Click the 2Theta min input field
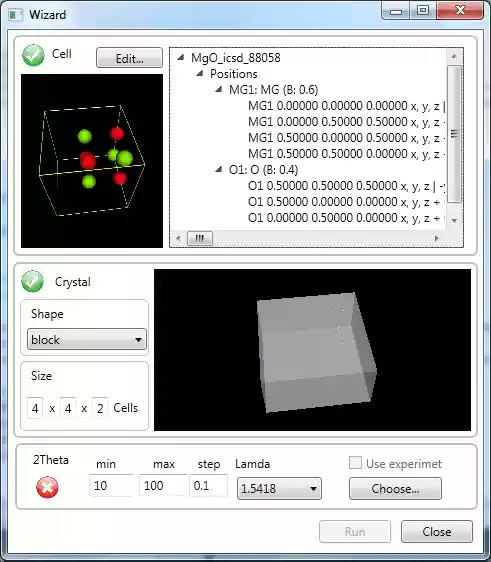 click(x=111, y=485)
